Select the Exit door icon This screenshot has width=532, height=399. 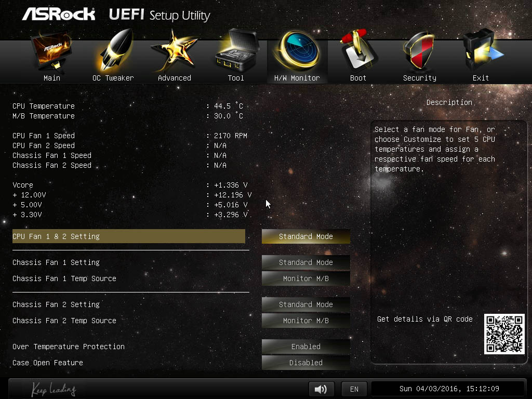[x=482, y=50]
